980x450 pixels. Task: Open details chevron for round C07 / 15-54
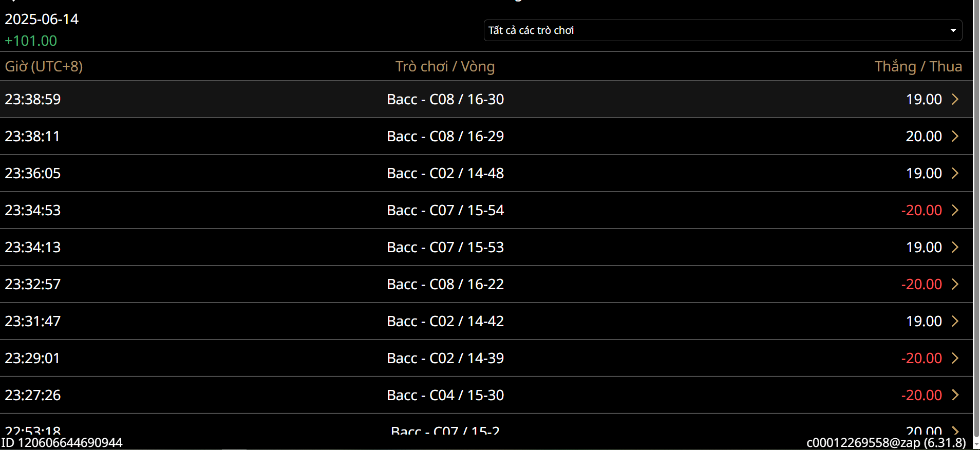[955, 210]
